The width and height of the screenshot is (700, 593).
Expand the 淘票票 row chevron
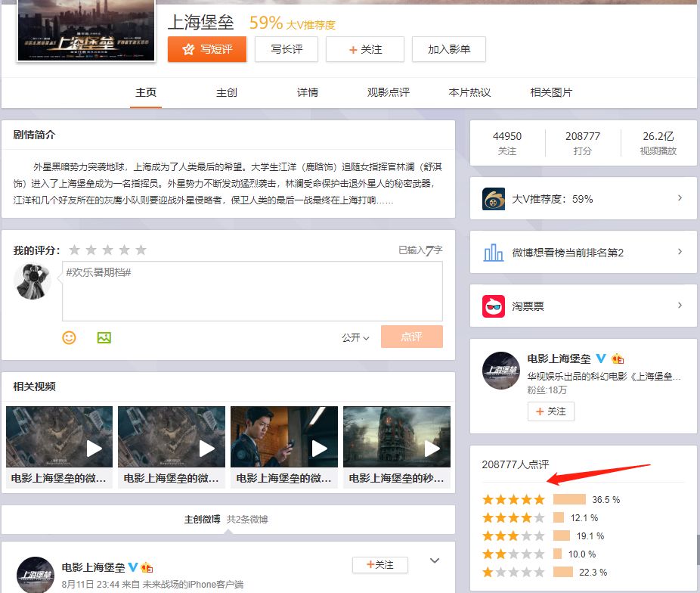680,305
